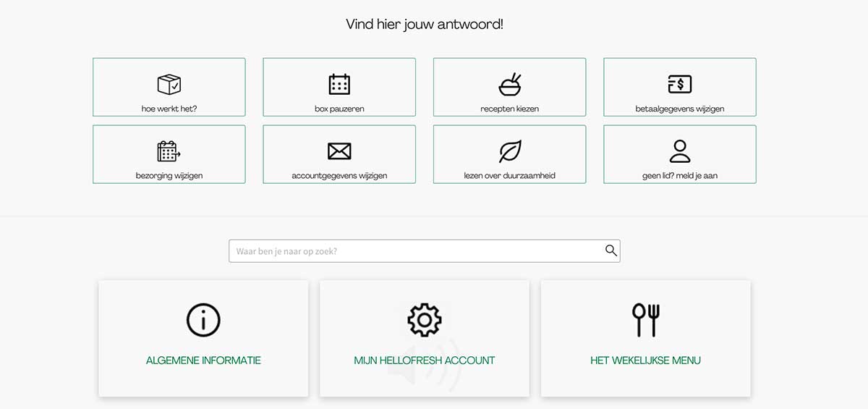868x409 pixels.
Task: Click the gear icon for HelloFresh account
Action: 425,320
